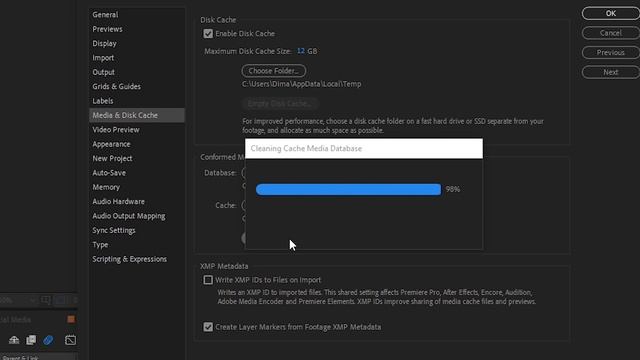
Task: Click the Next button
Action: coord(611,72)
